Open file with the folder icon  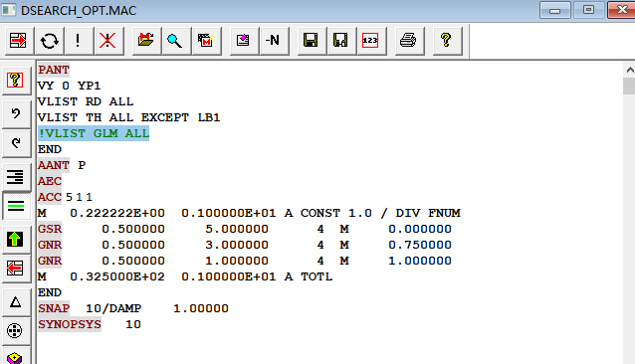(x=145, y=41)
